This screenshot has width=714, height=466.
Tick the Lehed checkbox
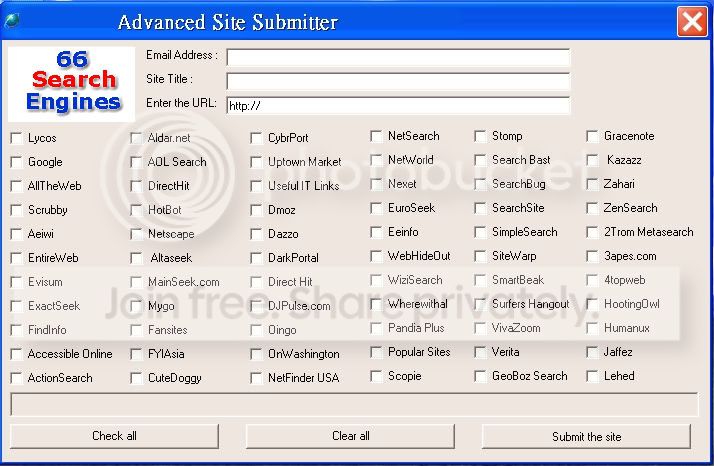pyautogui.click(x=592, y=376)
